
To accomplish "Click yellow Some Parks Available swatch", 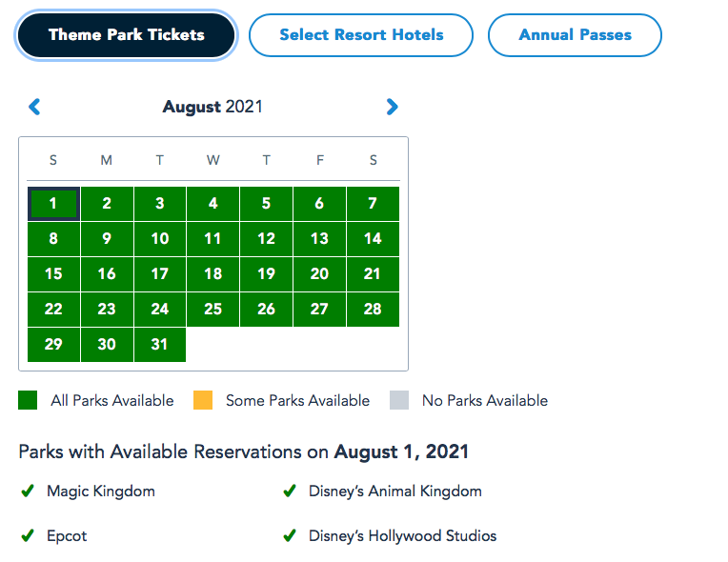I will tap(203, 401).
